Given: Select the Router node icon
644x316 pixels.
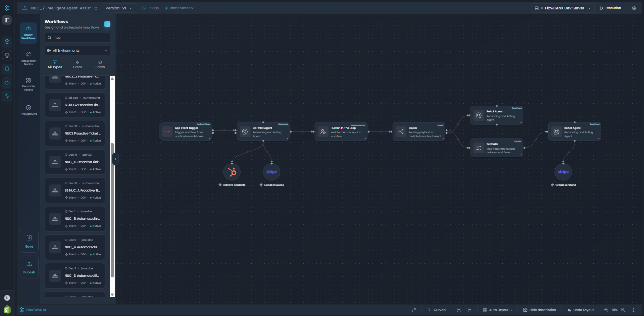Looking at the screenshot, I should tap(401, 132).
